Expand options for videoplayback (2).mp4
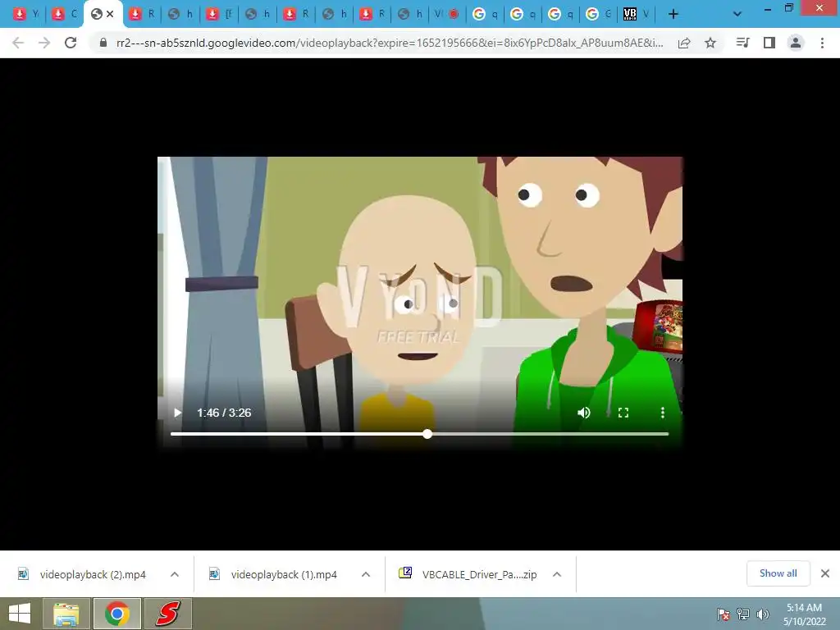This screenshot has height=630, width=840. (x=175, y=574)
